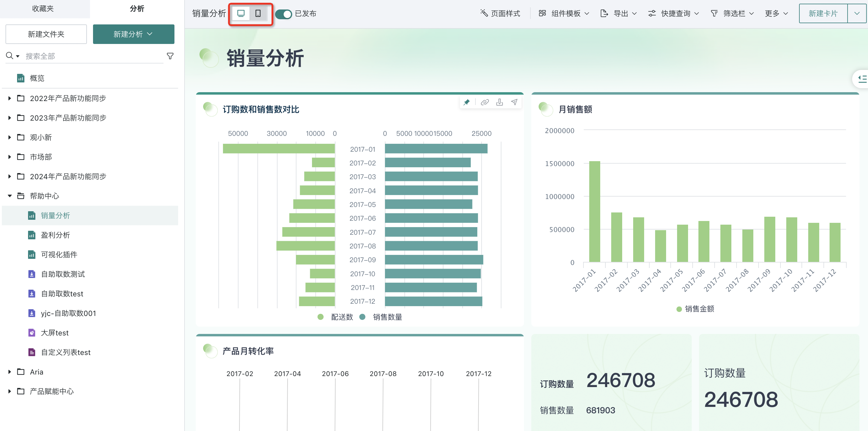Open the 组件模板 dropdown

click(x=564, y=13)
